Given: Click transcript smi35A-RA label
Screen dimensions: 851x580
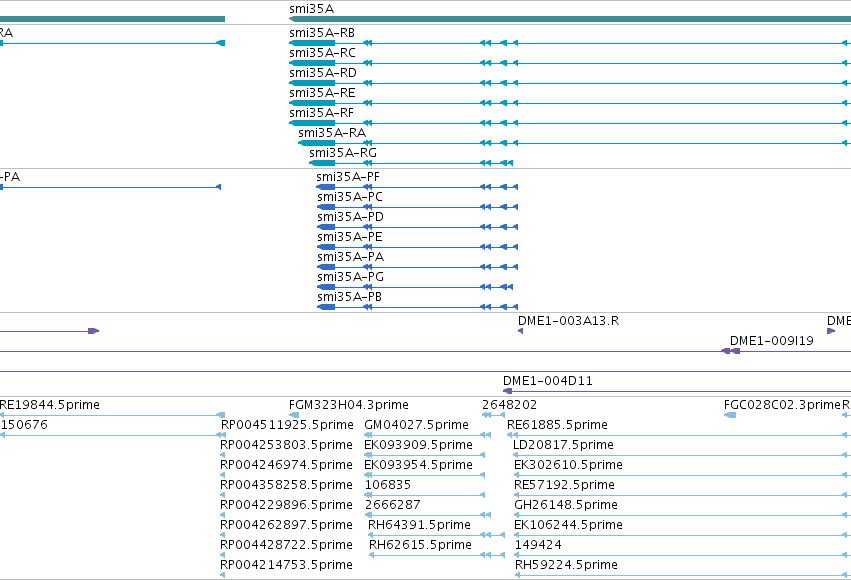Looking at the screenshot, I should click(332, 133).
